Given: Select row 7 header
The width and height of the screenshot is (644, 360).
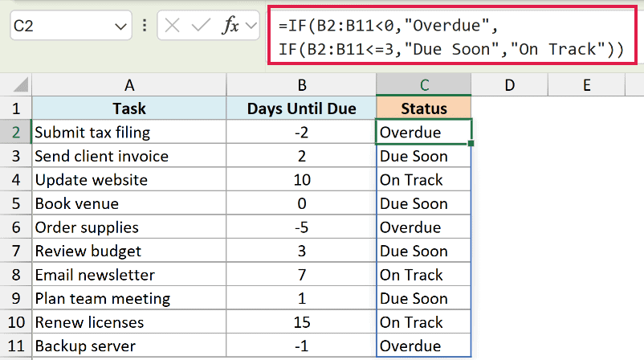Looking at the screenshot, I should [x=15, y=251].
